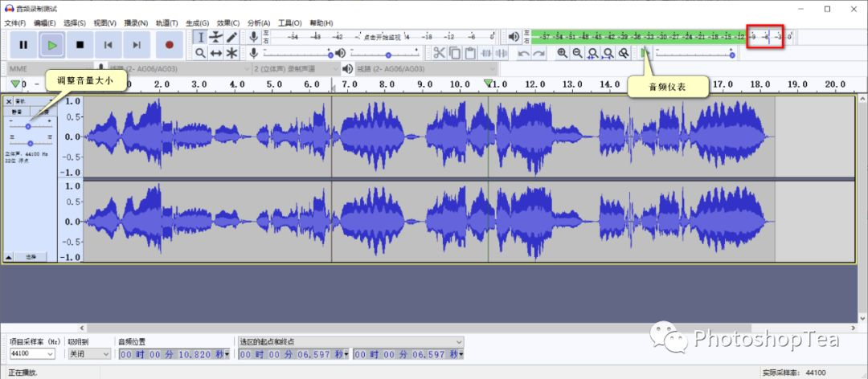The width and height of the screenshot is (868, 379).
Task: Fit project to window width
Action: pos(608,53)
